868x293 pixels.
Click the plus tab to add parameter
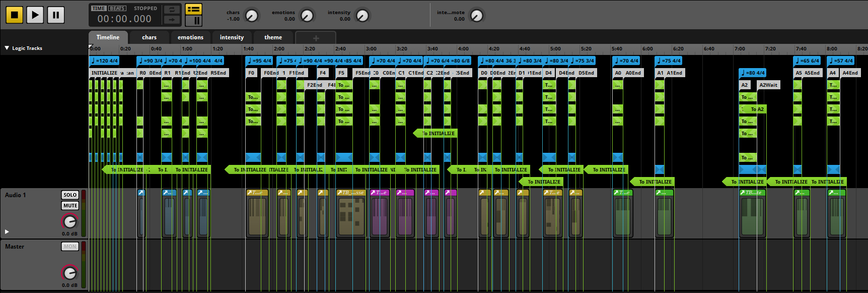(x=316, y=38)
